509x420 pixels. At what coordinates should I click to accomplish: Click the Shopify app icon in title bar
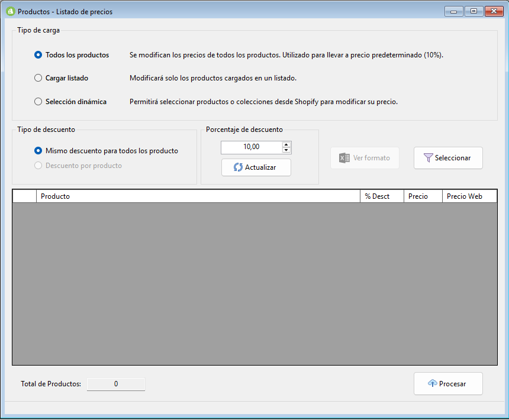pyautogui.click(x=10, y=11)
